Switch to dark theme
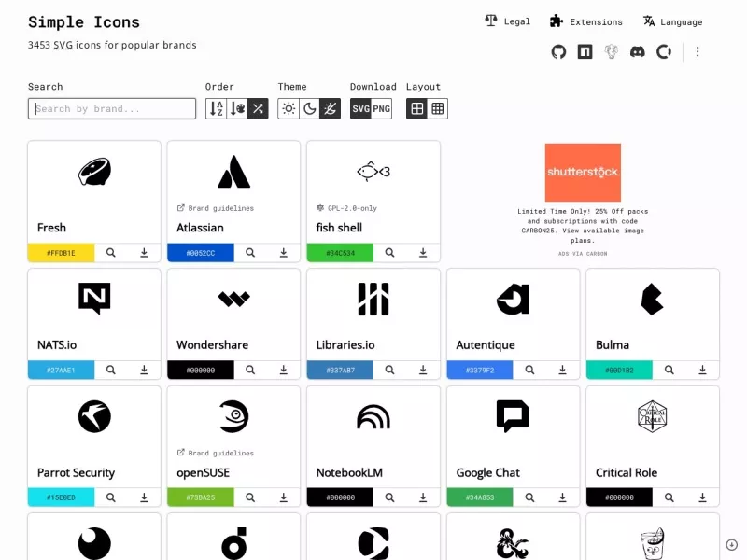The width and height of the screenshot is (747, 560). (310, 108)
